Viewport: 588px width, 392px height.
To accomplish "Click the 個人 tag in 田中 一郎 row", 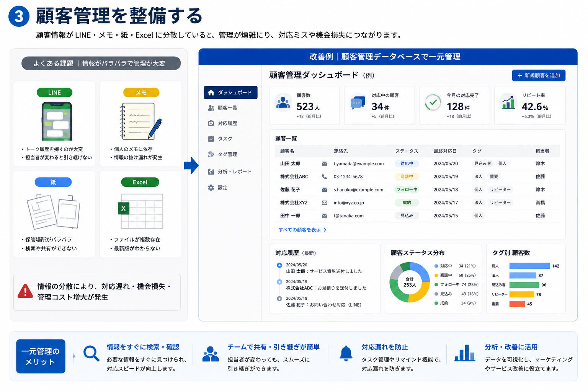I will coord(479,216).
